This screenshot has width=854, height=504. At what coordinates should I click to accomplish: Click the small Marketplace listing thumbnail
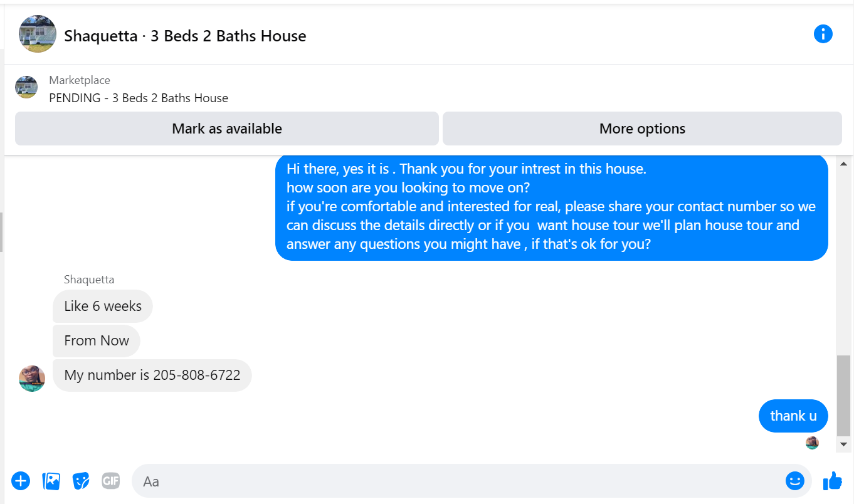26,87
